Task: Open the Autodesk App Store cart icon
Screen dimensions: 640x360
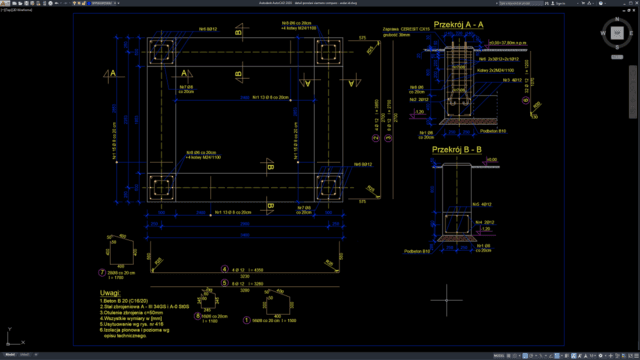Action: pyautogui.click(x=583, y=3)
